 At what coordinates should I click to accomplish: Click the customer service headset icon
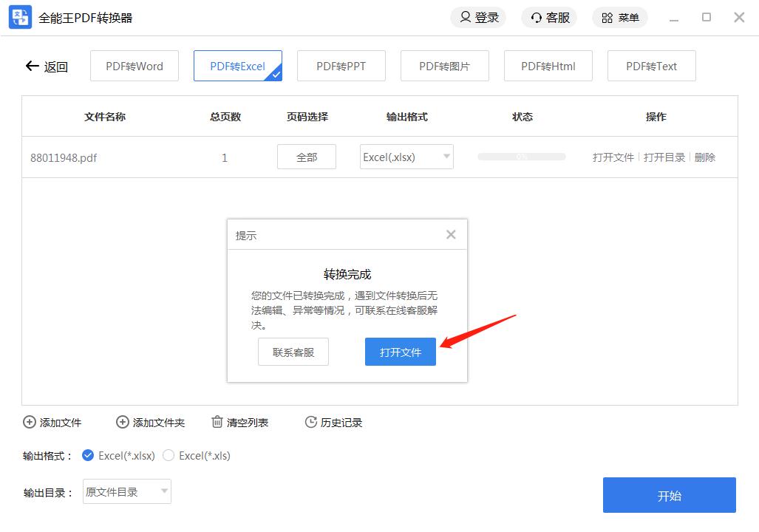click(x=537, y=17)
